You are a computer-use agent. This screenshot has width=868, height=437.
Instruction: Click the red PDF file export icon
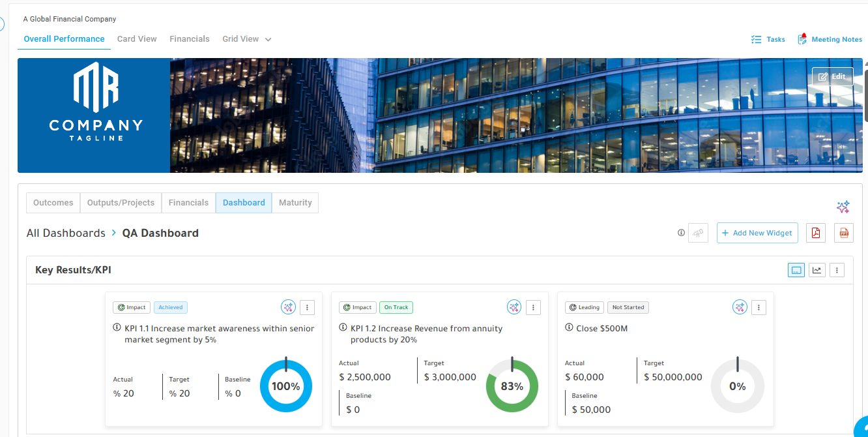tap(844, 233)
